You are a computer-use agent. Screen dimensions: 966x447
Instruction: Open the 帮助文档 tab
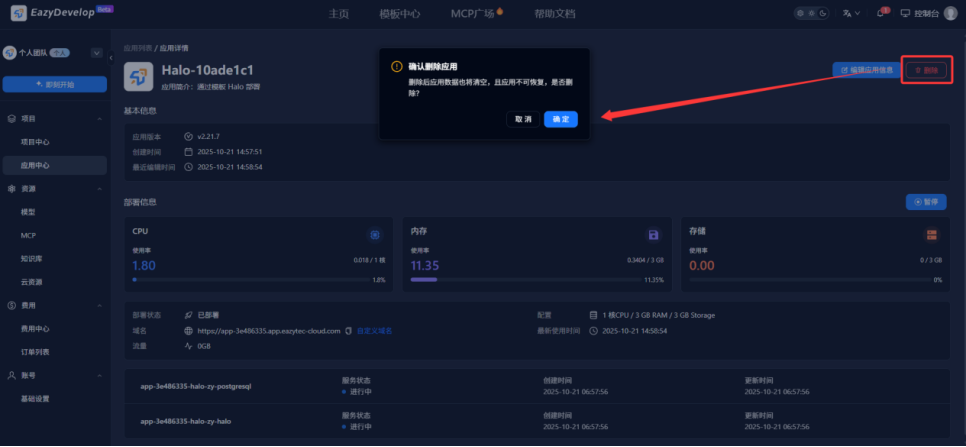tap(554, 14)
